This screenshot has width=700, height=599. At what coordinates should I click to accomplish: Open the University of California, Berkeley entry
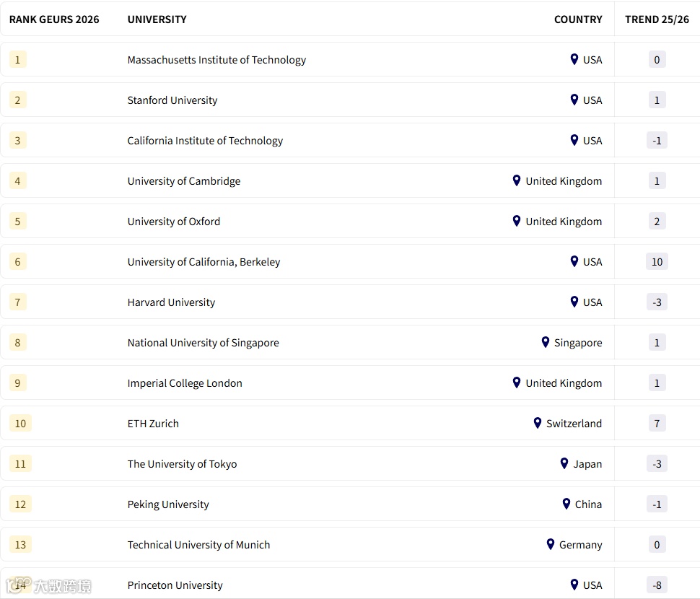tap(204, 262)
